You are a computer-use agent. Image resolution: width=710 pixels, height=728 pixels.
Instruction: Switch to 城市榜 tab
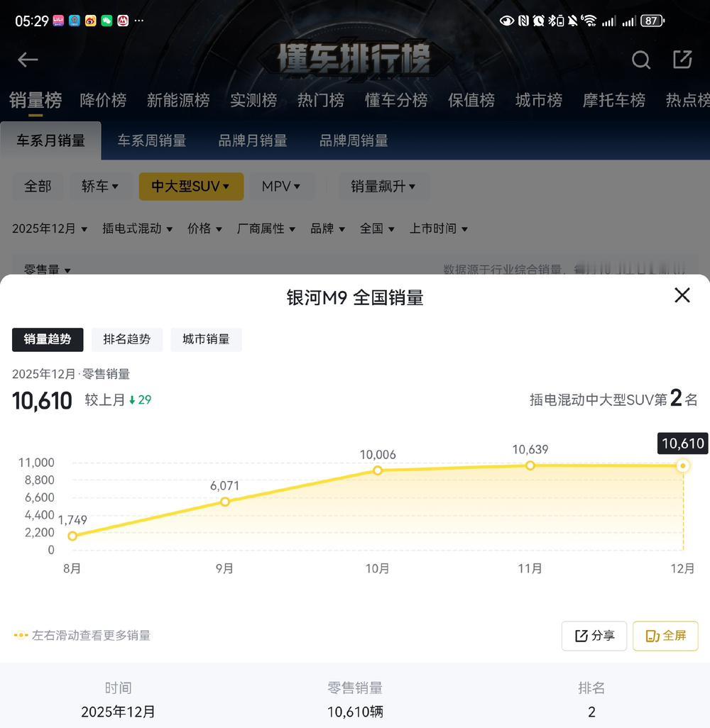[x=539, y=100]
